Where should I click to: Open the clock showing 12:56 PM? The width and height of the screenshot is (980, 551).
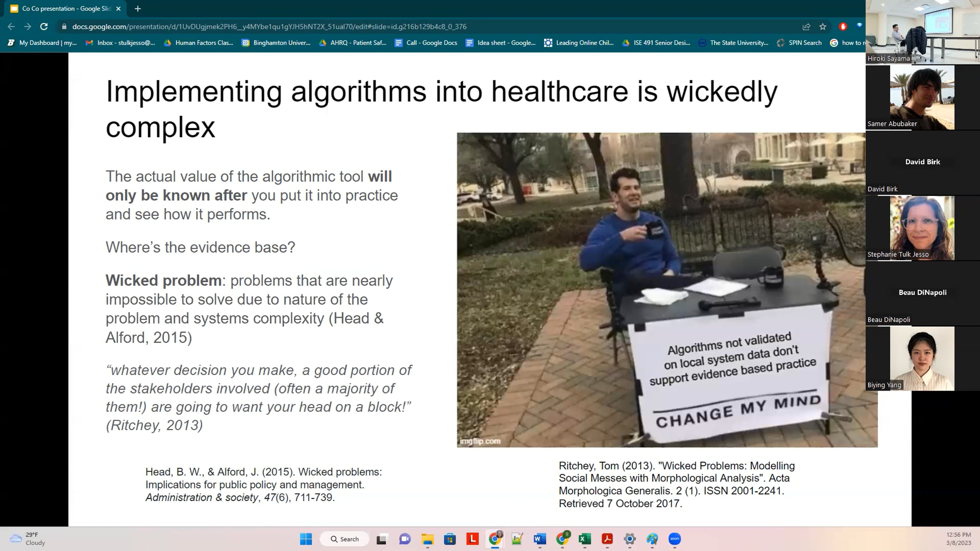click(x=958, y=539)
